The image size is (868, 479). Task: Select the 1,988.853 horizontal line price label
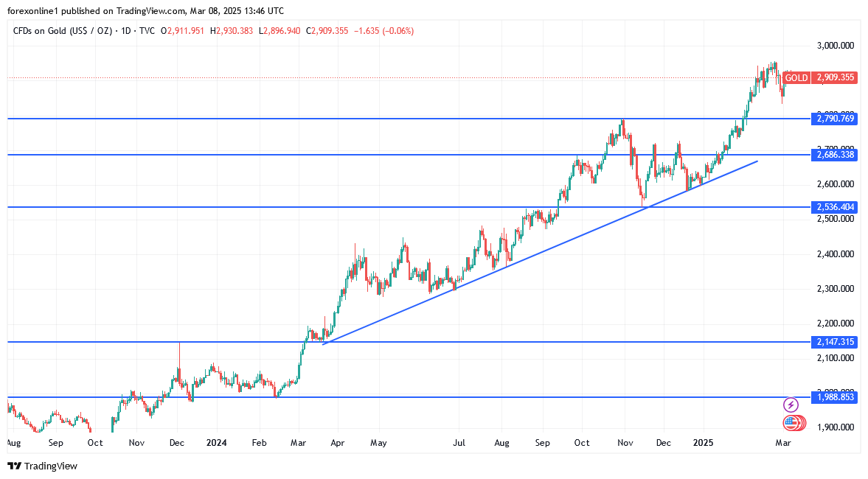pos(835,397)
